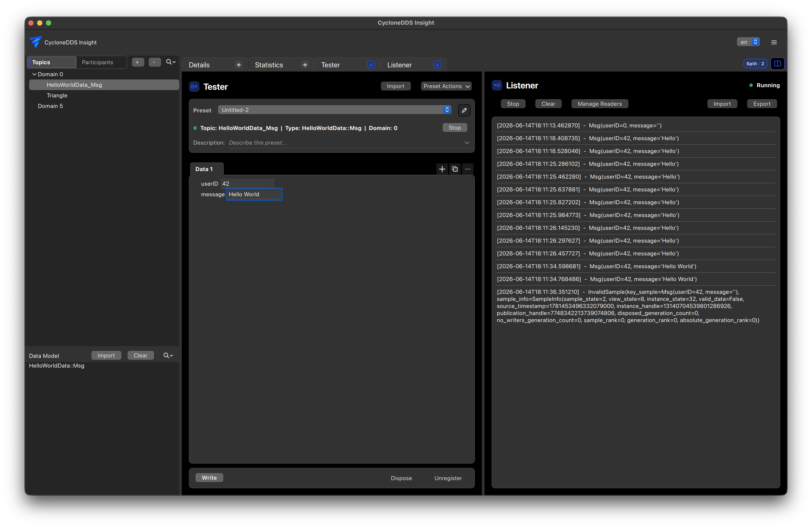
Task: Click Import in the Tester header
Action: (x=395, y=86)
